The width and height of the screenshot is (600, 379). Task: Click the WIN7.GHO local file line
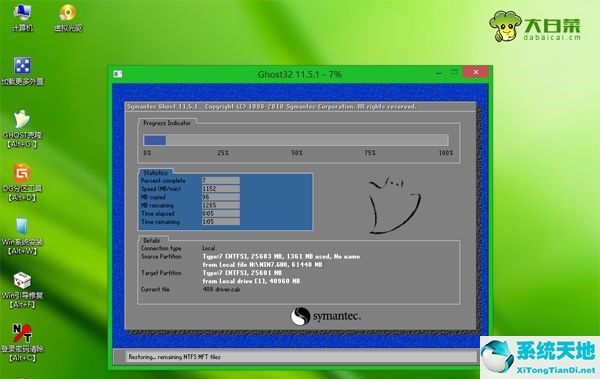pos(262,265)
